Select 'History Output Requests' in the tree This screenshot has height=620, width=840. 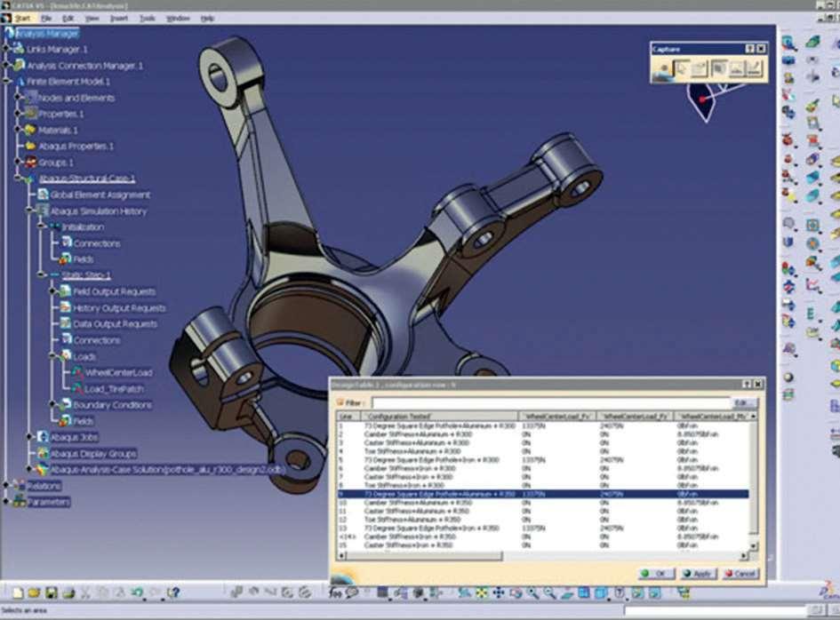point(119,308)
